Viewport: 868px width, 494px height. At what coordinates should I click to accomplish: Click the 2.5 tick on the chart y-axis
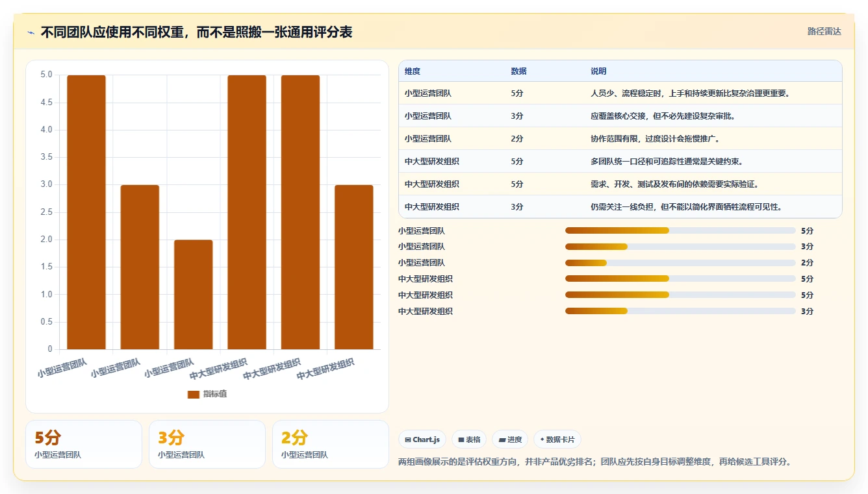[x=46, y=212]
